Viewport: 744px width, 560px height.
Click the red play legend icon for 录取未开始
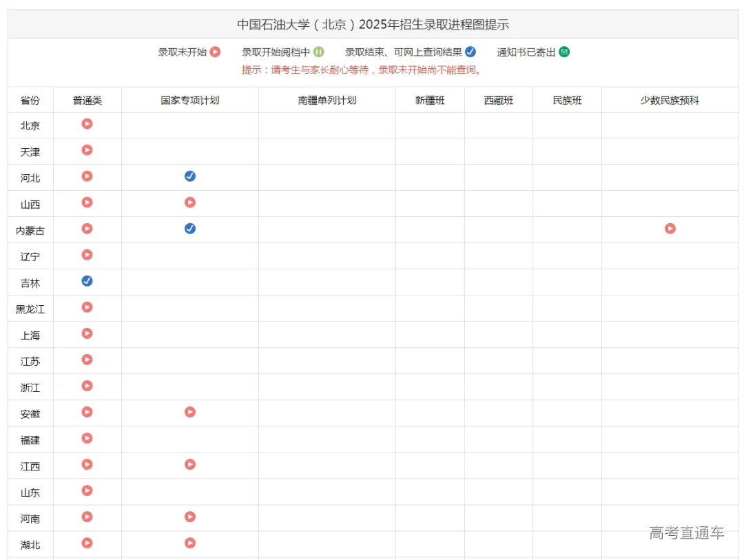[x=215, y=52]
